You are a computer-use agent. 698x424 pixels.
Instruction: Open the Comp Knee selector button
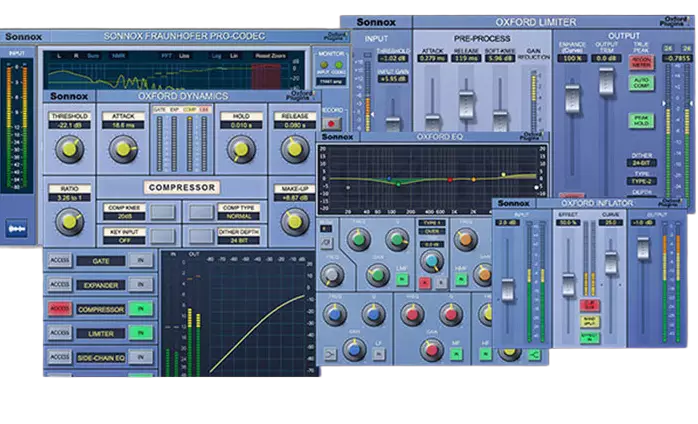coord(163,212)
